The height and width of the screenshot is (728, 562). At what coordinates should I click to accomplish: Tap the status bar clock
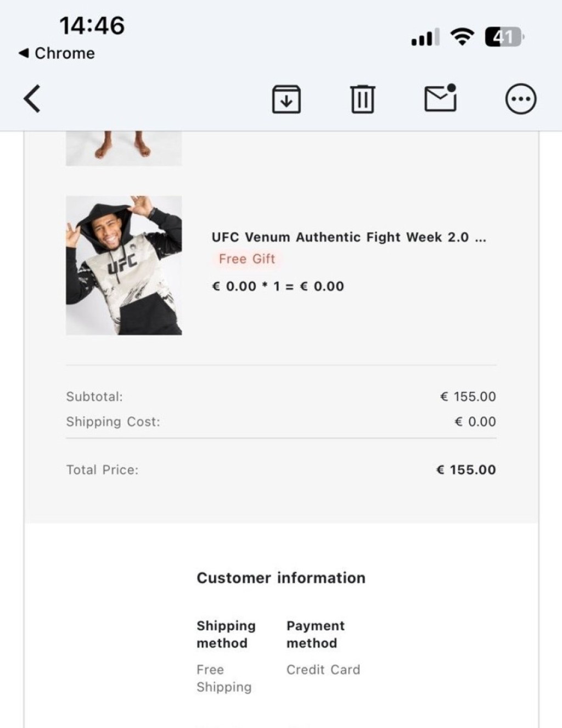92,25
